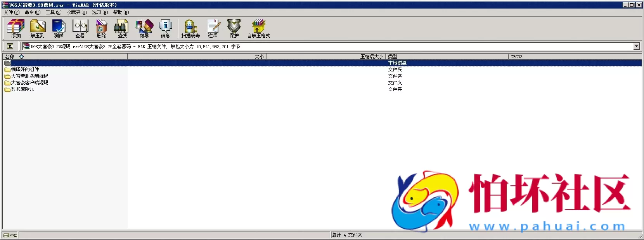644x240 pixels.
Task: Click the SFX (自解压格式) icon
Action: pos(259,29)
